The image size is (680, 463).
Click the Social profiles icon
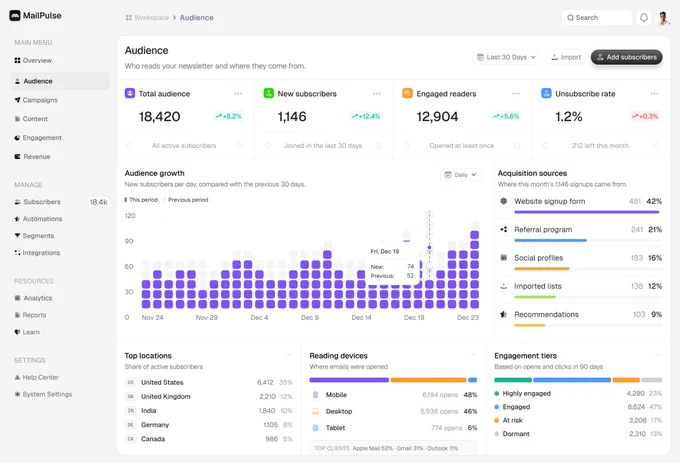pos(503,258)
